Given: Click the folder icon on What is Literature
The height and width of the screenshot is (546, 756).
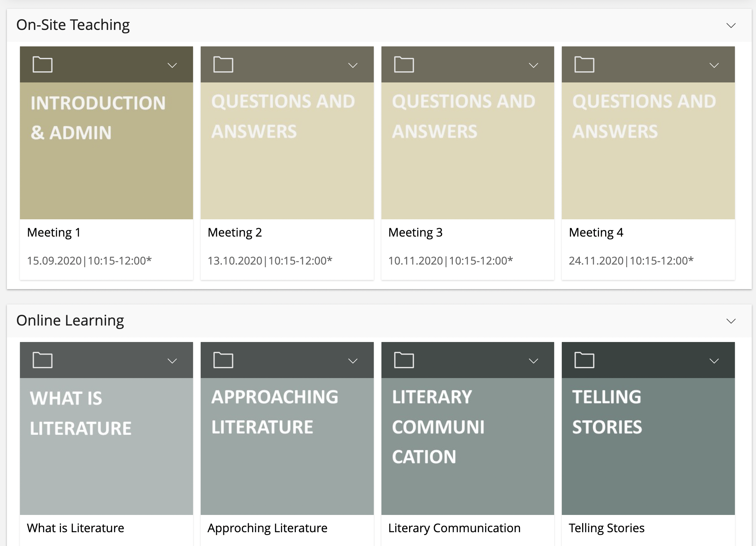Looking at the screenshot, I should pos(43,360).
